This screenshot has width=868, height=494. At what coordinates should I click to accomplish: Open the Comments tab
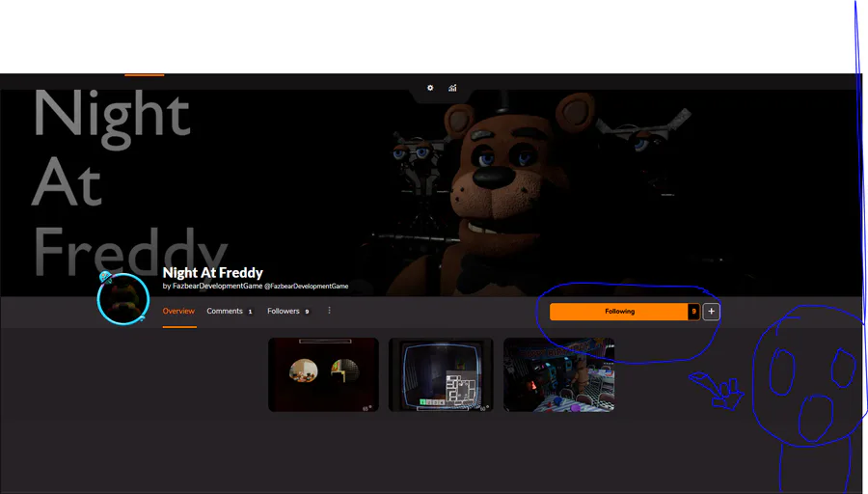230,312
